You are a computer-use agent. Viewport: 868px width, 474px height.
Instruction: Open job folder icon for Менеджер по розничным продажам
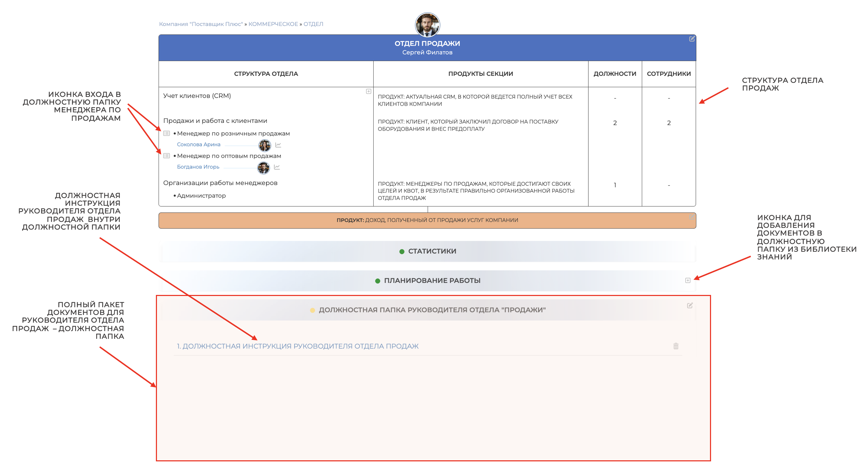tap(167, 133)
